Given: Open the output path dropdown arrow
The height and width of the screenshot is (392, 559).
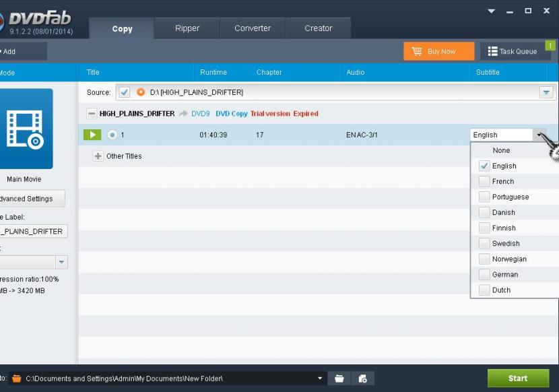Looking at the screenshot, I should pos(320,379).
